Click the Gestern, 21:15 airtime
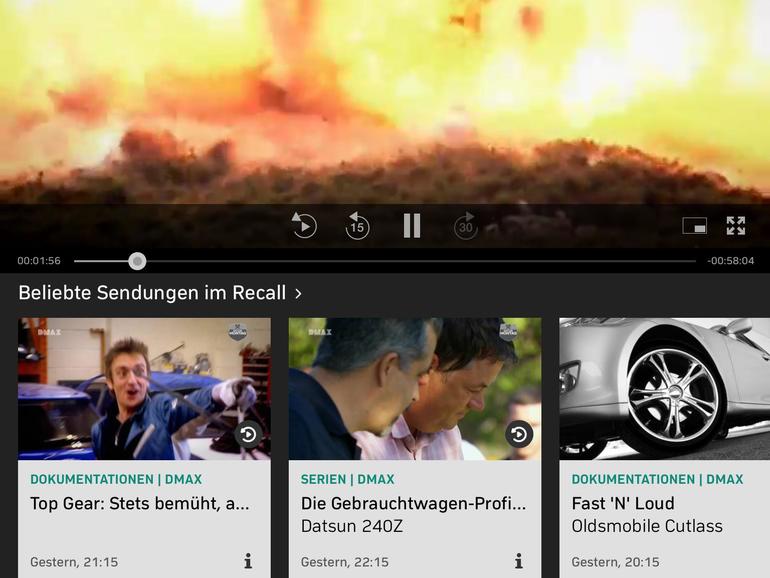770x578 pixels. pyautogui.click(x=74, y=562)
